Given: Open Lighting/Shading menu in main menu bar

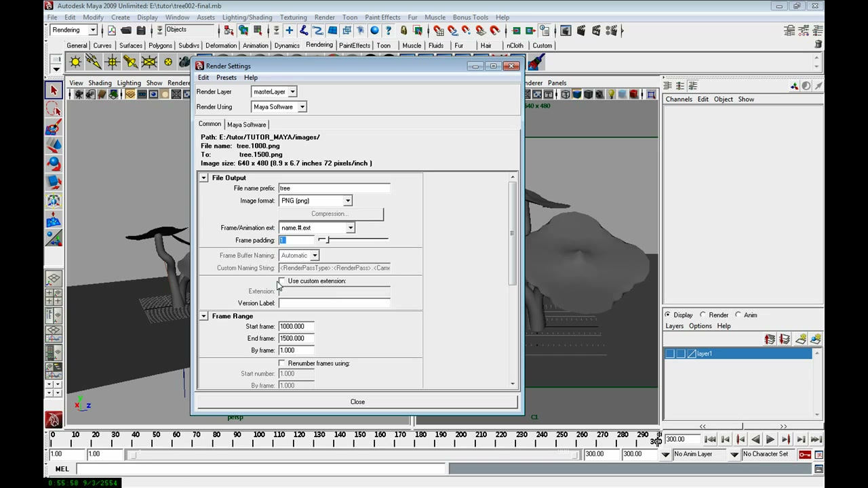Looking at the screenshot, I should [247, 17].
